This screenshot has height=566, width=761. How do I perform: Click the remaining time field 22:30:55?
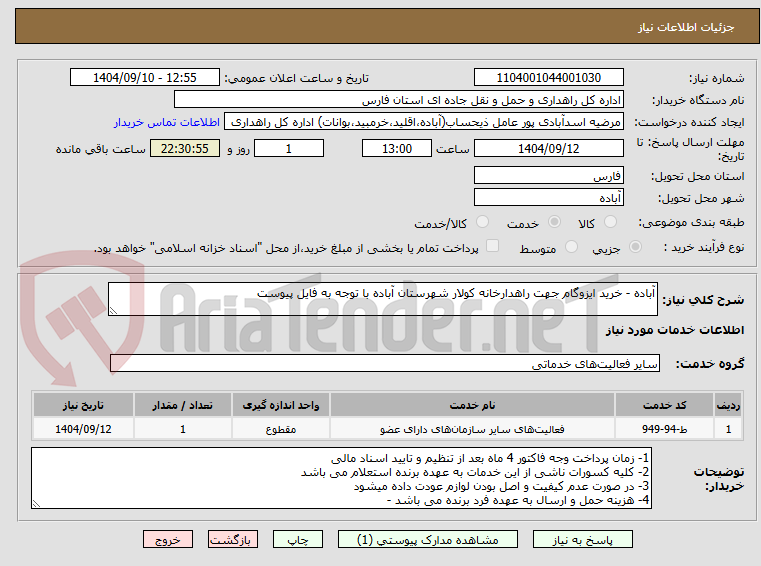(x=185, y=149)
